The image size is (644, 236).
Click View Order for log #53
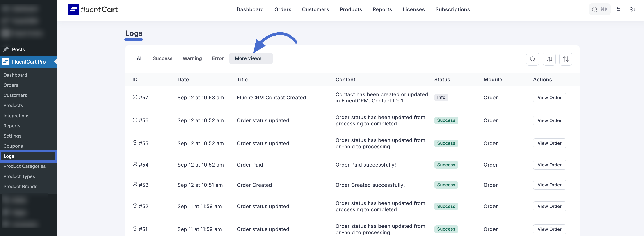549,185
